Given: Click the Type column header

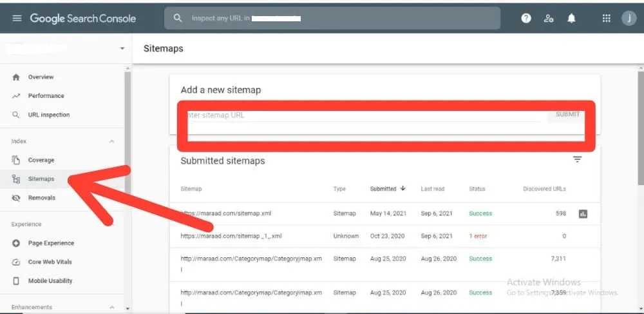Looking at the screenshot, I should (x=339, y=189).
